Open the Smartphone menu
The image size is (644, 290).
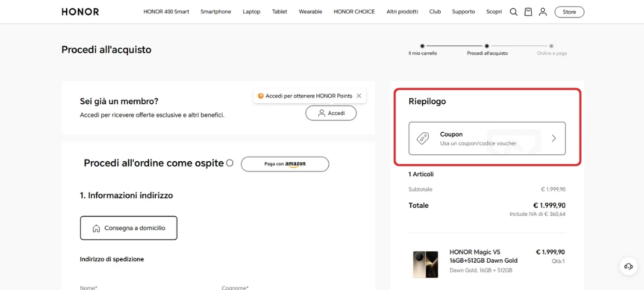pyautogui.click(x=215, y=12)
